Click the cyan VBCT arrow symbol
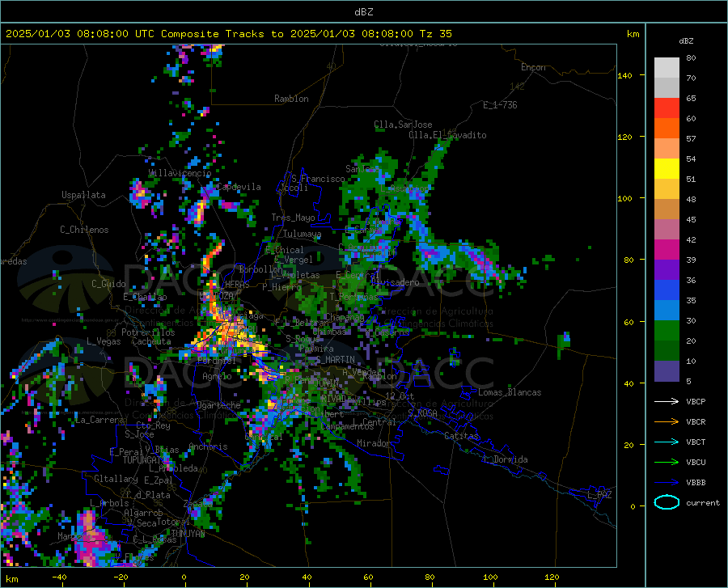The height and width of the screenshot is (588, 728). tap(667, 442)
